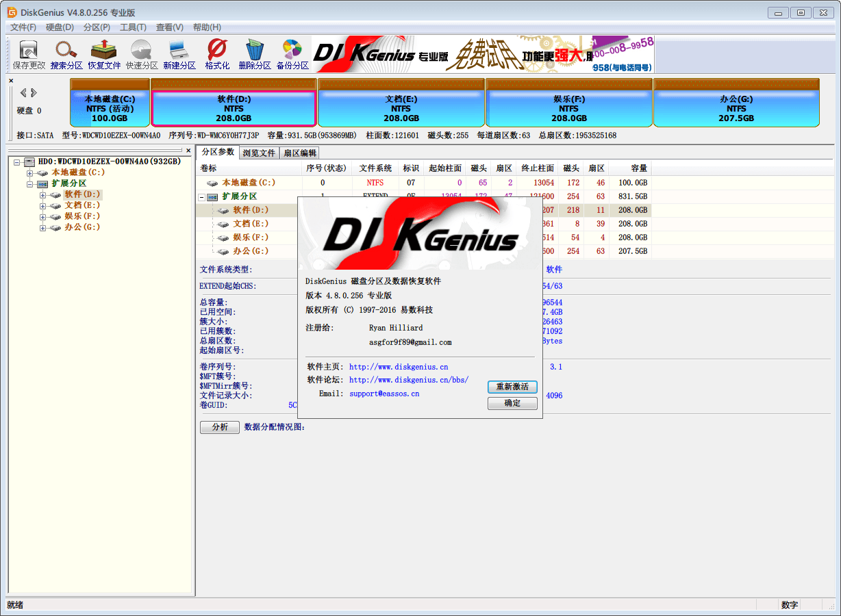Close the left tree panel

[x=188, y=150]
